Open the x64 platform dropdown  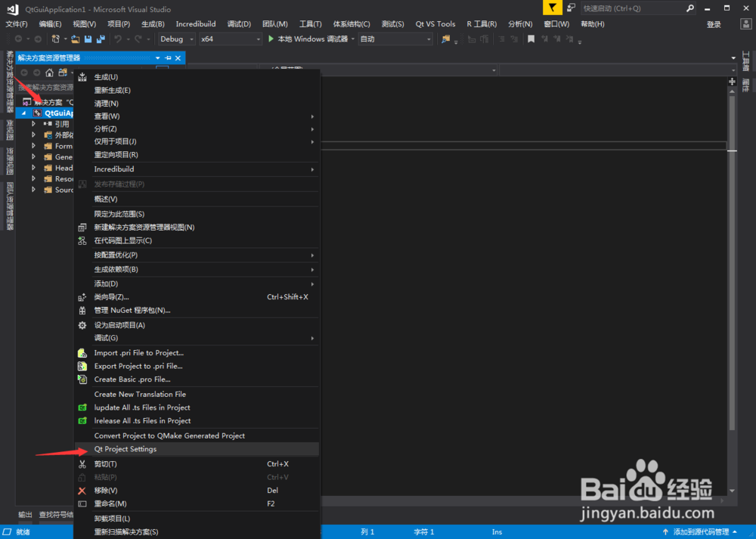[x=231, y=39]
